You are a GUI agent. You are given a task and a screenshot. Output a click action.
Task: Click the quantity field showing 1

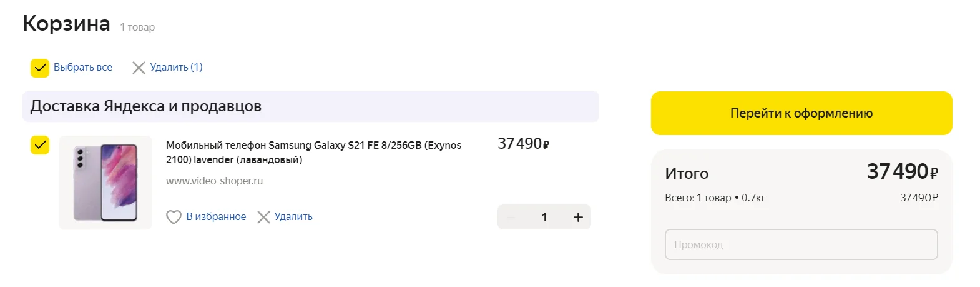pos(544,217)
